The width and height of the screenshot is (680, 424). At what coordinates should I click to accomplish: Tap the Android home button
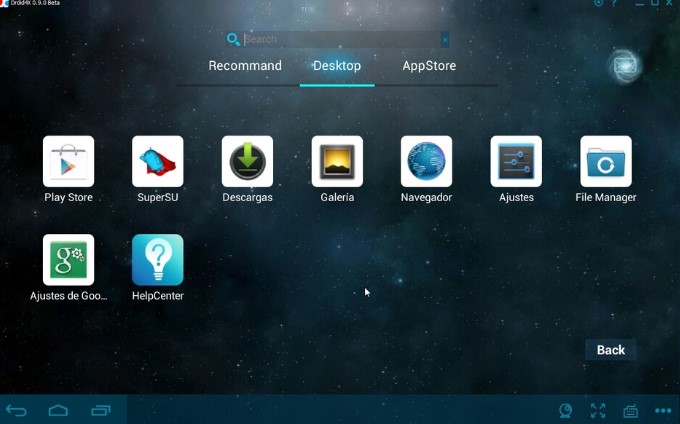(x=58, y=410)
